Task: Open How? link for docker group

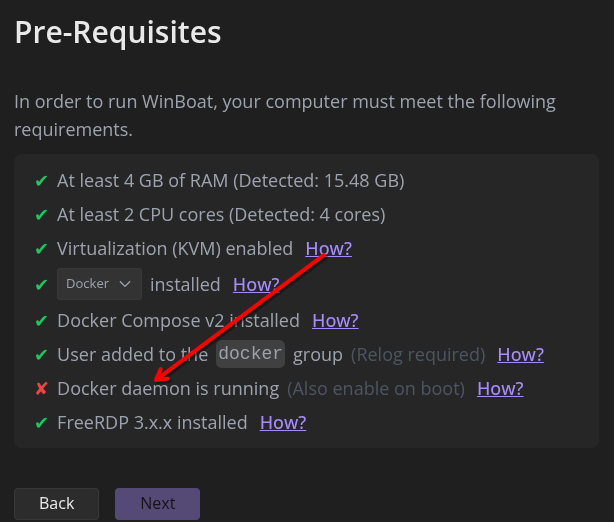Action: click(x=520, y=355)
